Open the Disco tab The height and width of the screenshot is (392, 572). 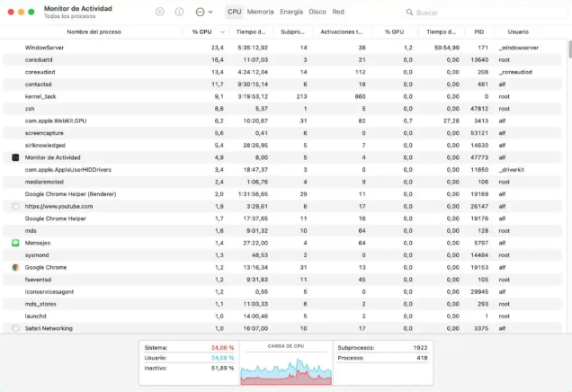point(317,13)
